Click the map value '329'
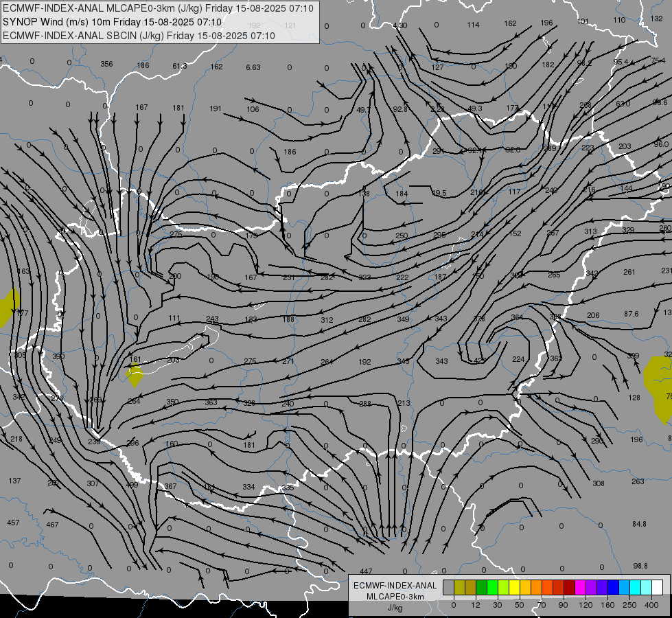 [628, 230]
